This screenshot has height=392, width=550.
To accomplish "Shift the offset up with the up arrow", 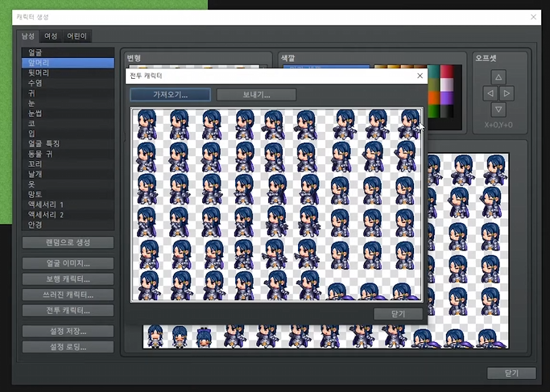I will tap(498, 76).
